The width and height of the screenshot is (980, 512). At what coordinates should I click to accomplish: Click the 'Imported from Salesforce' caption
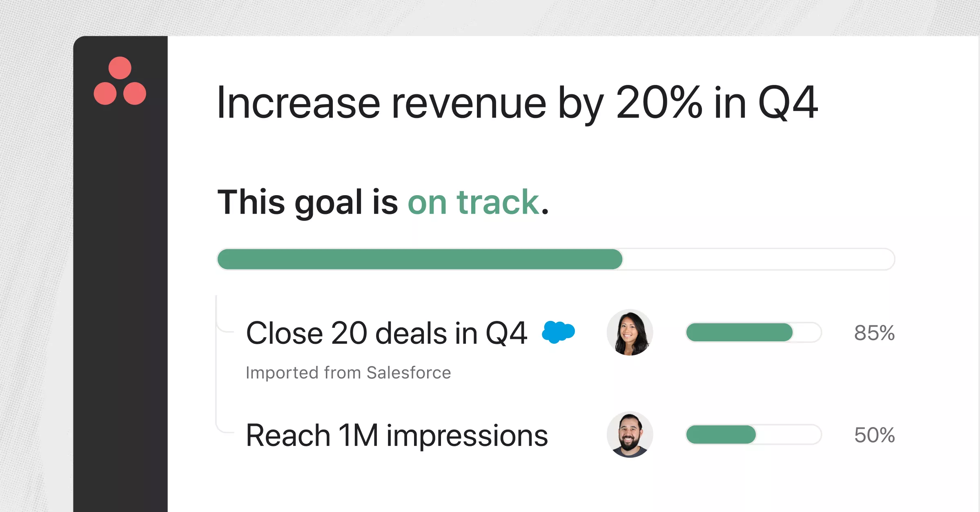[348, 373]
